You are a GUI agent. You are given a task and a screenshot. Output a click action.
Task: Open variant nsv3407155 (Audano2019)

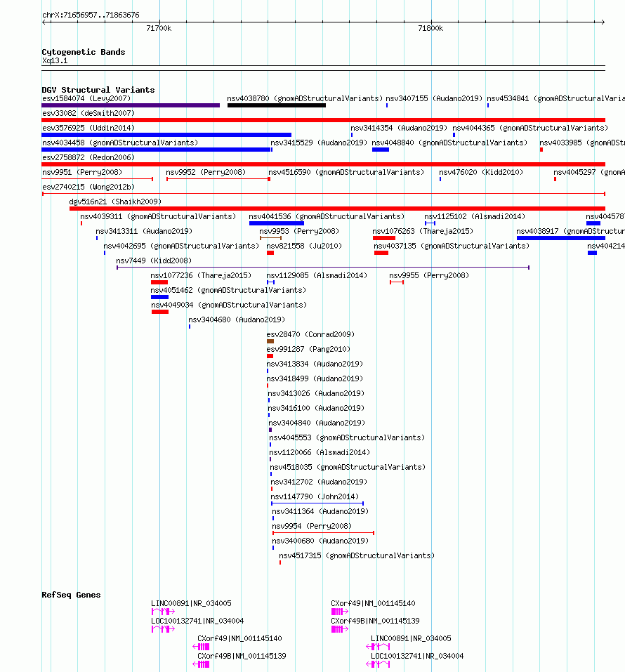(434, 98)
